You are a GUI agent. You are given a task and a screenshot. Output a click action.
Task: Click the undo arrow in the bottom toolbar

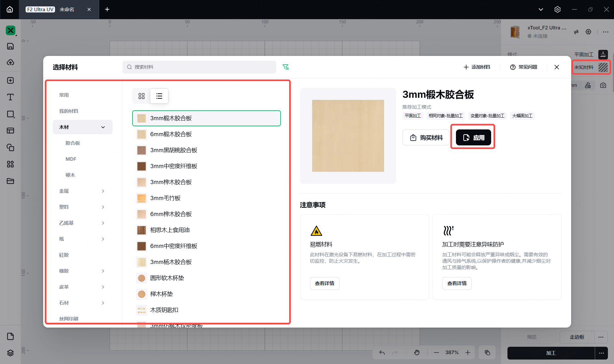coord(382,352)
